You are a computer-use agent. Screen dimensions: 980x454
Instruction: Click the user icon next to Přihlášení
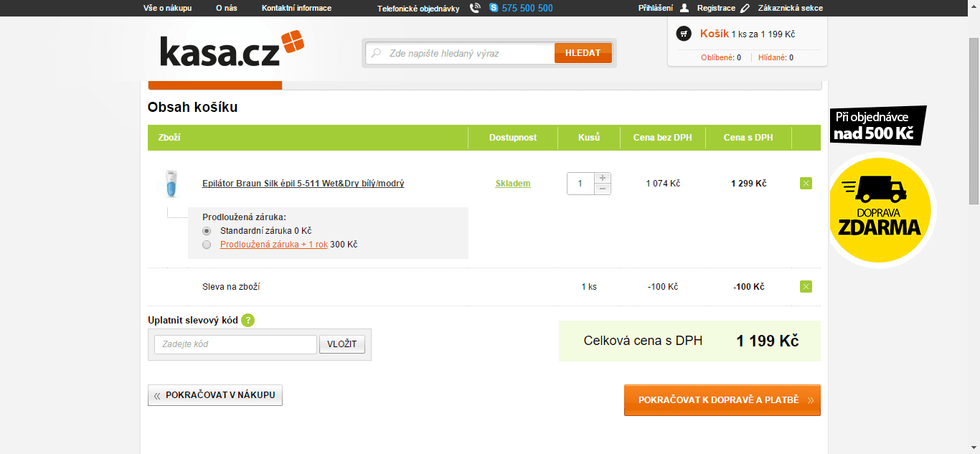(x=684, y=8)
